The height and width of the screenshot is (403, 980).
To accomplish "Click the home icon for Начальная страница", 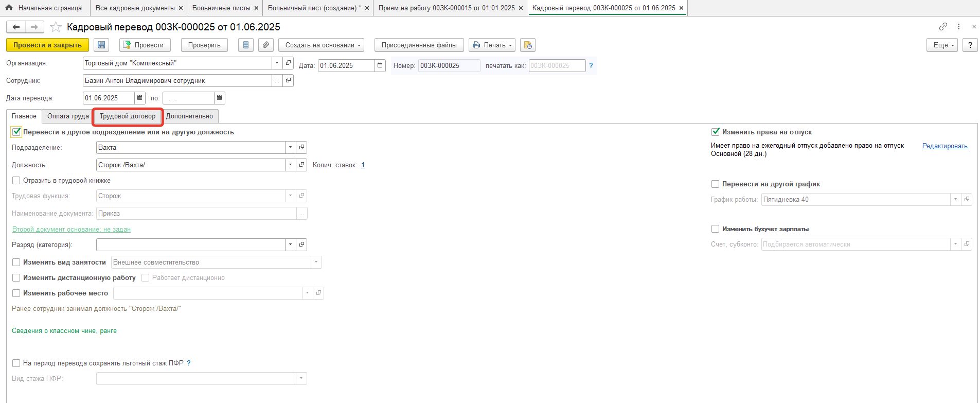I will [9, 8].
